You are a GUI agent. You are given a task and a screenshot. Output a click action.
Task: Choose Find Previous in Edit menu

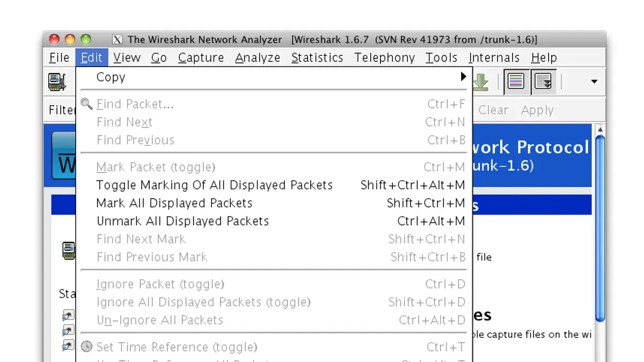pyautogui.click(x=274, y=141)
